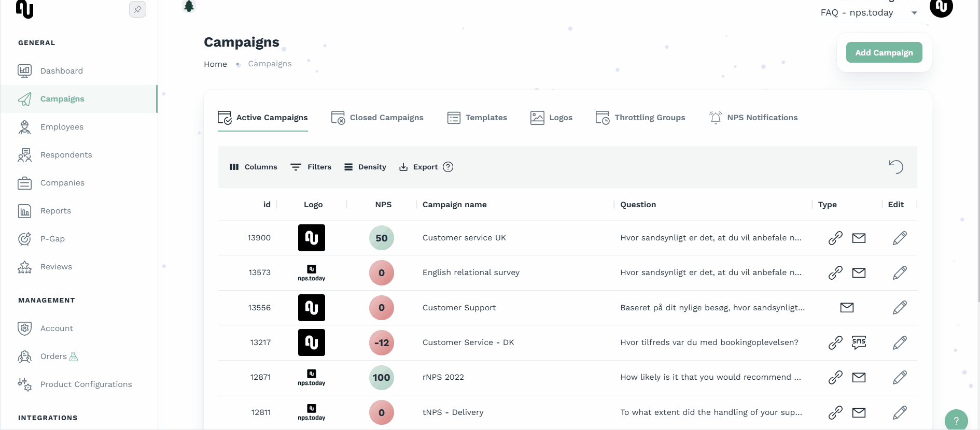Click the refresh arrow icon in toolbar
The height and width of the screenshot is (430, 980).
896,167
